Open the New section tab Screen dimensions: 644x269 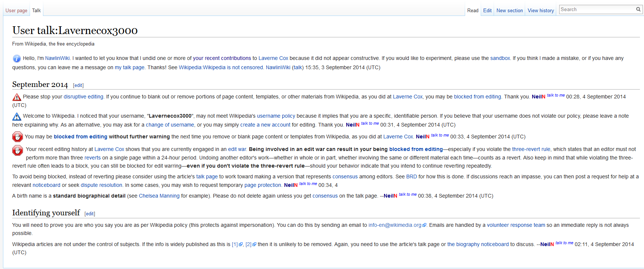(x=510, y=11)
